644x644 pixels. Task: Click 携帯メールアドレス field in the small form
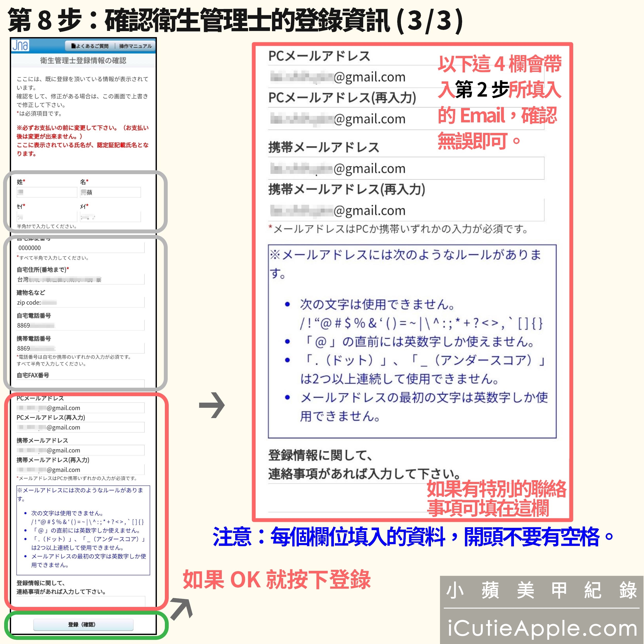[80, 450]
